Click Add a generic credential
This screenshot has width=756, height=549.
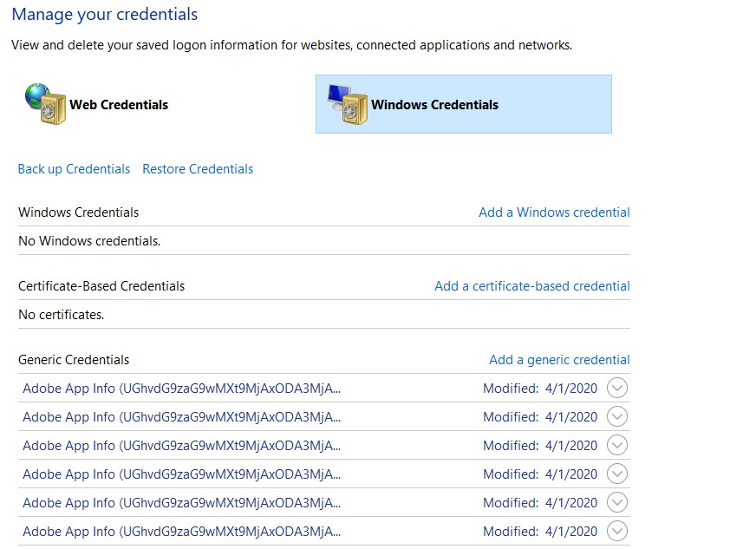click(559, 360)
